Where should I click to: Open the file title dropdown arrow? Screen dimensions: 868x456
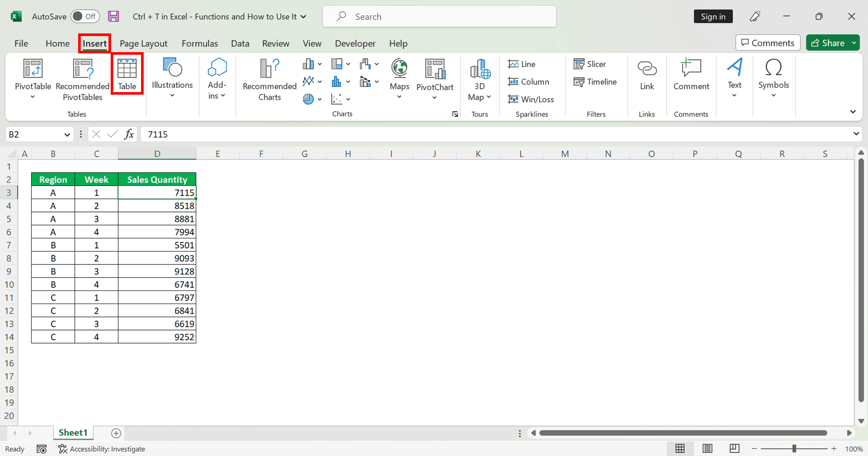tap(303, 17)
